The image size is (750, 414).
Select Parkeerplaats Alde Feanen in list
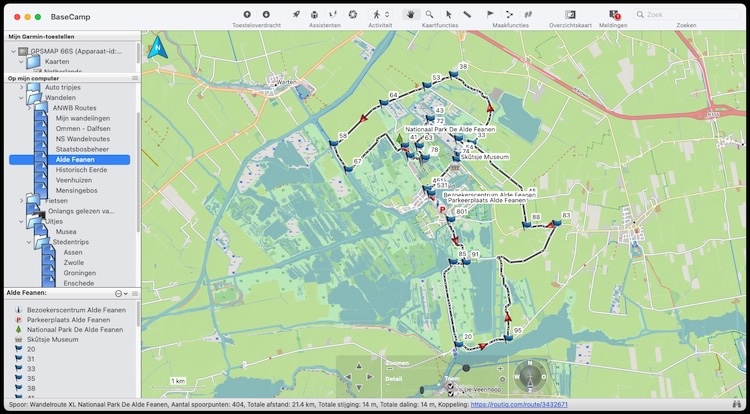68,320
